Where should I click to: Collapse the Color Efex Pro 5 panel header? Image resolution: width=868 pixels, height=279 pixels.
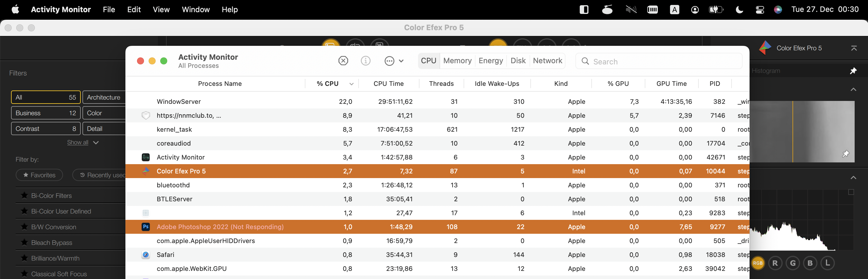point(853,48)
